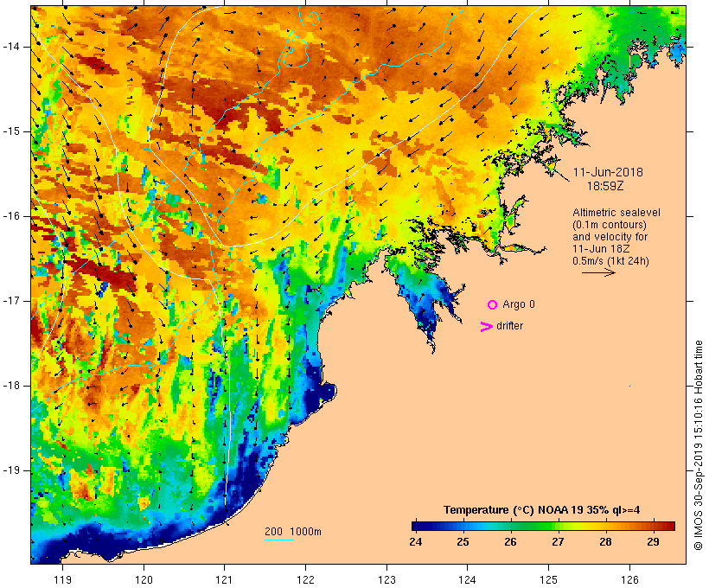Click the latitude axis label -14
Screen dimensions: 709x588
coord(11,47)
